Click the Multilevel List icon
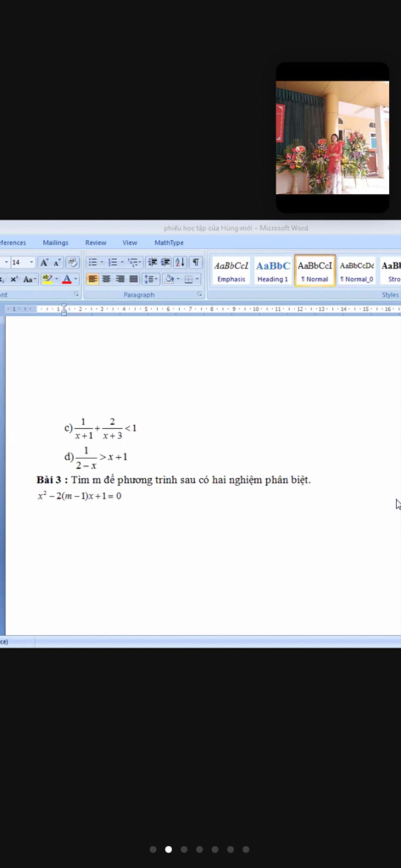The image size is (401, 868). click(x=133, y=262)
